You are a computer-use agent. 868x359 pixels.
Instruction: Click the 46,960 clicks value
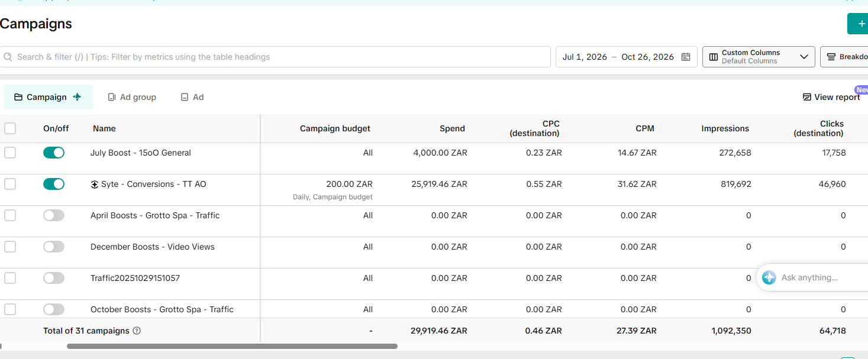pyautogui.click(x=832, y=184)
